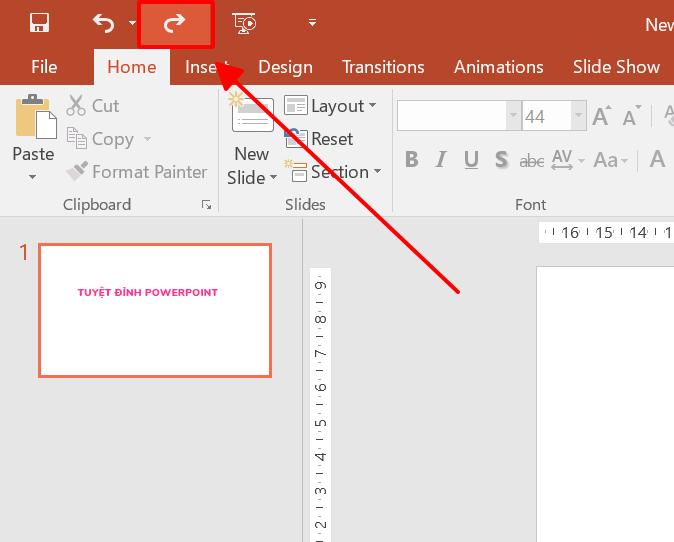The width and height of the screenshot is (674, 542).
Task: Go to the Transitions tab
Action: pos(383,67)
